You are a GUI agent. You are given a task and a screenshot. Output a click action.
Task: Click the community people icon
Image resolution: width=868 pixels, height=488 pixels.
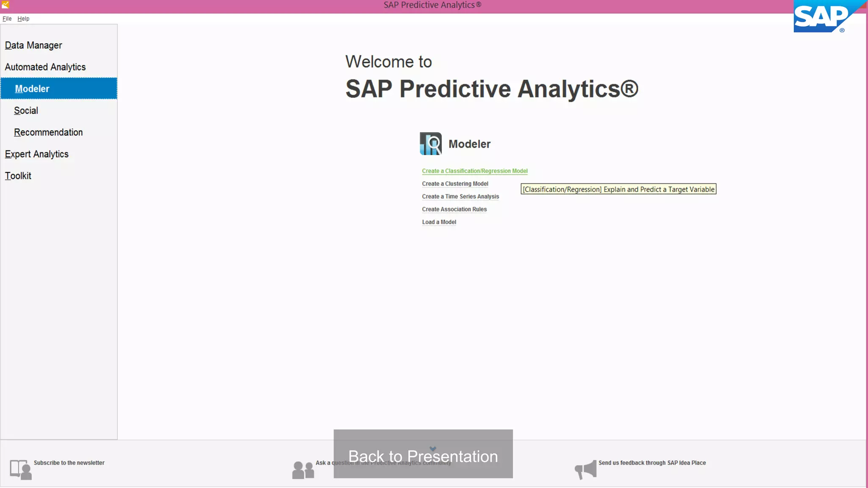(303, 470)
